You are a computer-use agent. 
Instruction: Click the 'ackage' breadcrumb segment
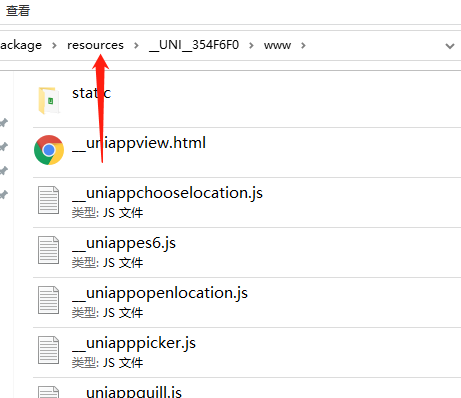21,45
